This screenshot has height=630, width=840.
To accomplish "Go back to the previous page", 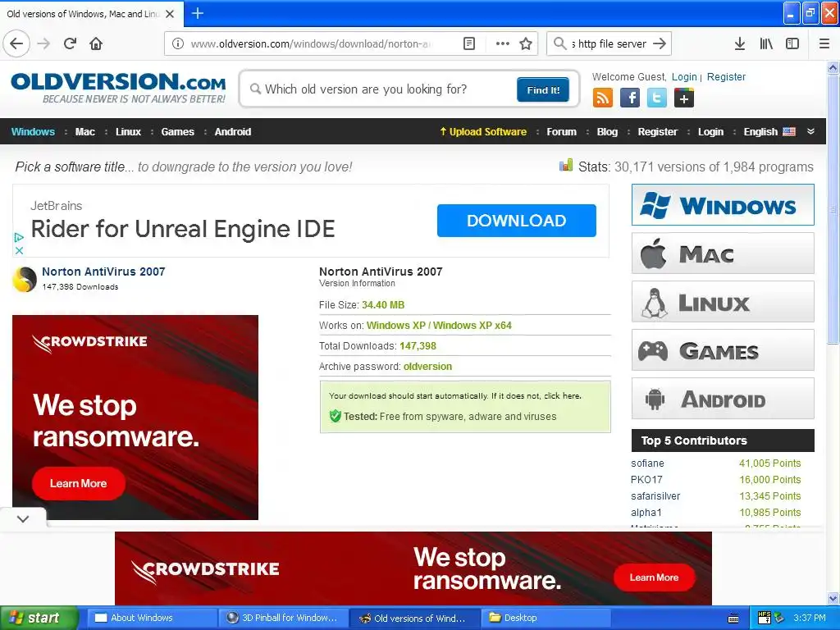I will [x=16, y=43].
